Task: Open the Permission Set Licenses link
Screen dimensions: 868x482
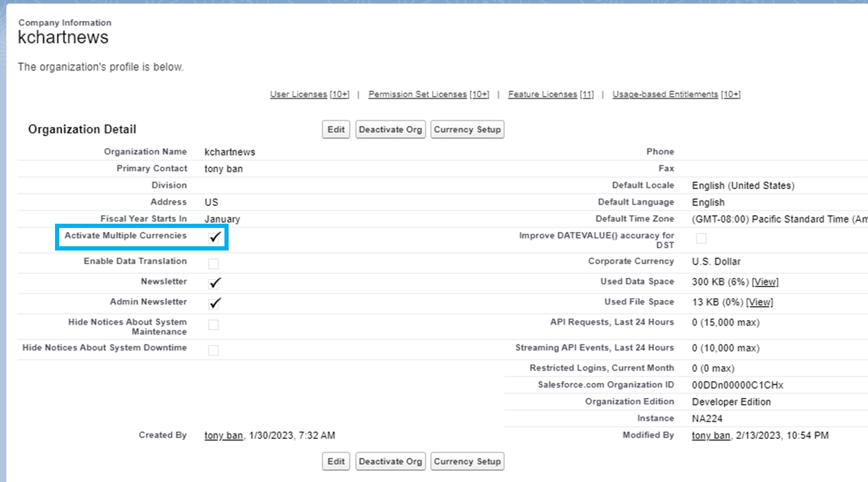Action: click(x=418, y=95)
